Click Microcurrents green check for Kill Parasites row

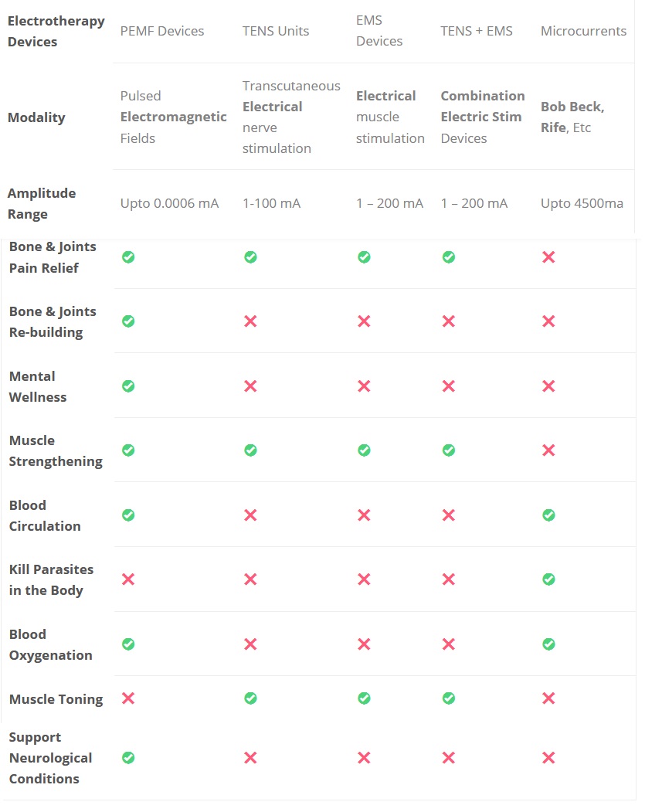point(548,579)
